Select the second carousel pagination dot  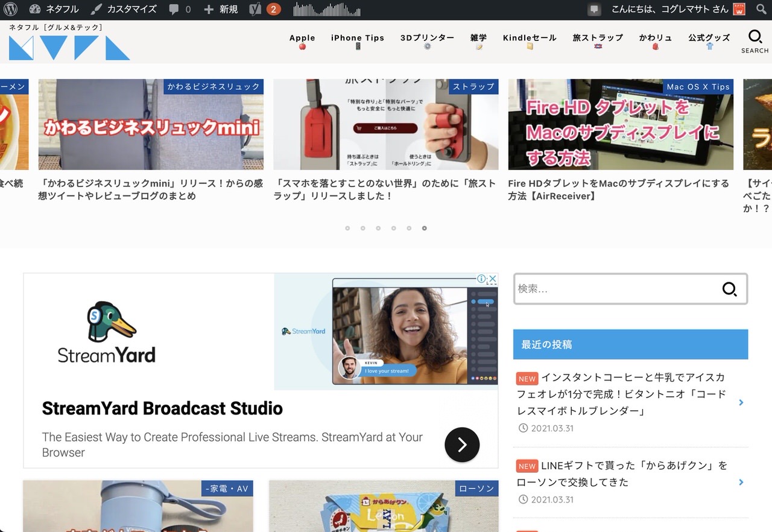[362, 228]
